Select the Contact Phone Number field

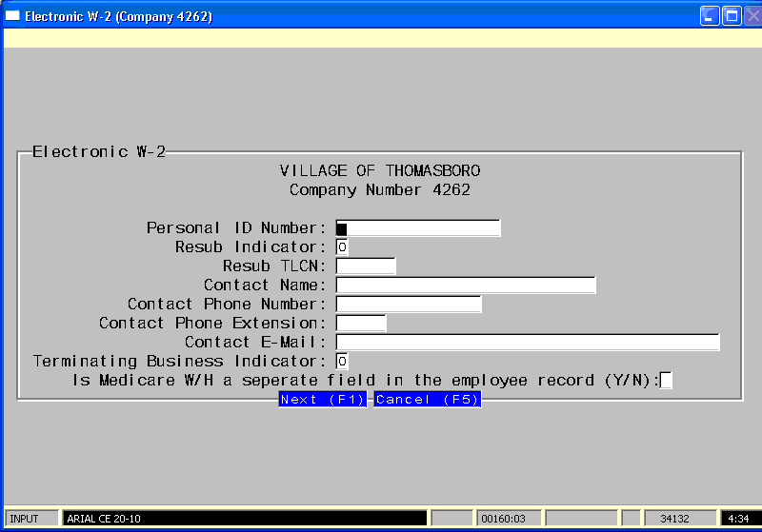(x=409, y=305)
